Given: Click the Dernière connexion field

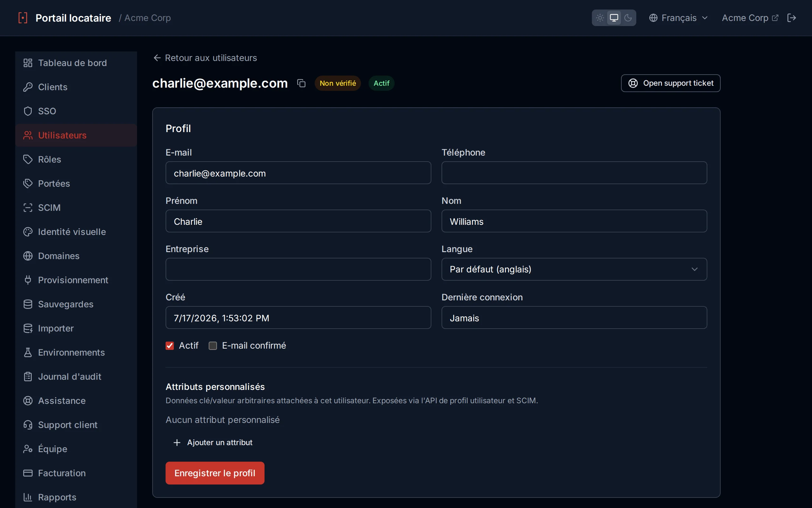Looking at the screenshot, I should point(574,317).
